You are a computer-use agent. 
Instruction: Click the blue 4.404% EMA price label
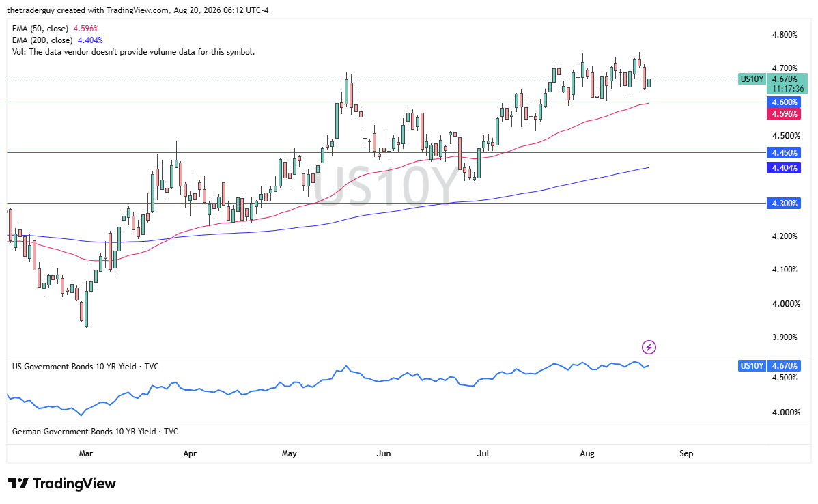(x=784, y=168)
